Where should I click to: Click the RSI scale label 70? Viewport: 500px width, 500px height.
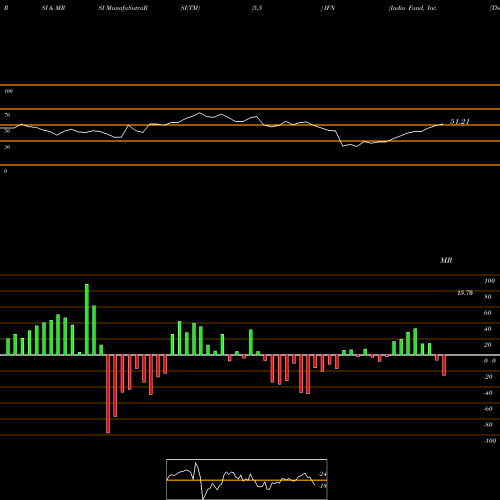(7, 115)
